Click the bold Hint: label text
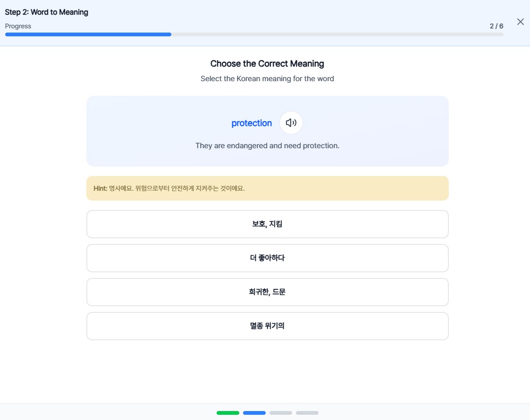The width and height of the screenshot is (530, 420). click(x=101, y=188)
